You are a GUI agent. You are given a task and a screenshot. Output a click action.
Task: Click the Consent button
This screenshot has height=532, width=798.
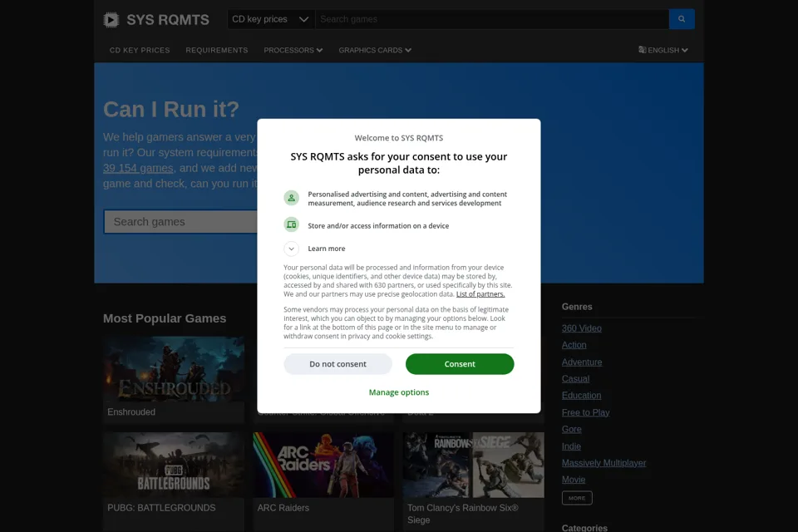(460, 364)
